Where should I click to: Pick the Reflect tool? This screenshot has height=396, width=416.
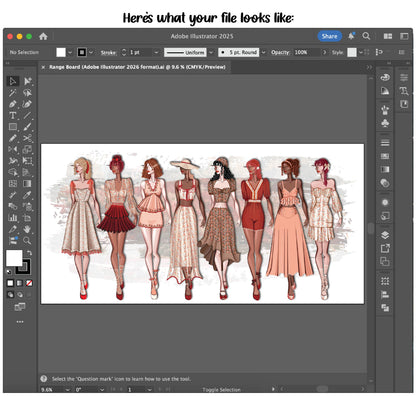pos(13,149)
